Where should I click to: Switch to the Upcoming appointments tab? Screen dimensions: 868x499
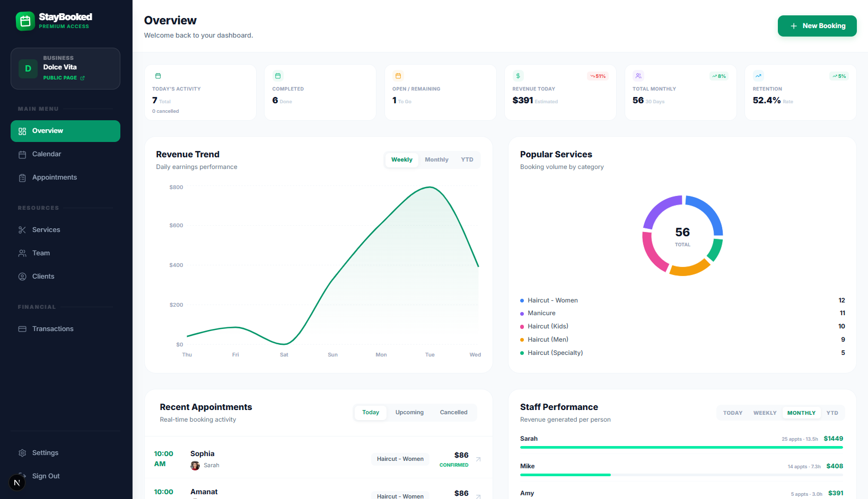[409, 412]
